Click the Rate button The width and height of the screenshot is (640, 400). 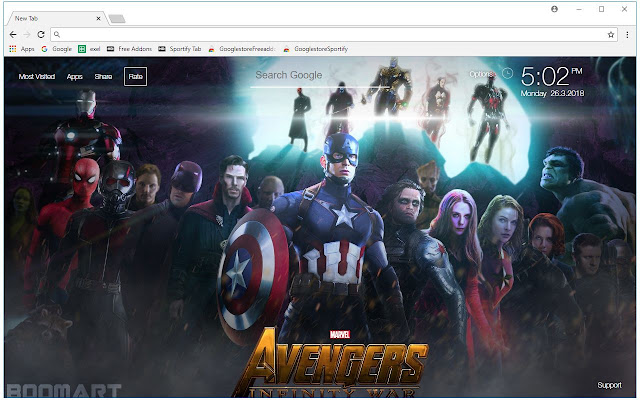coord(136,76)
